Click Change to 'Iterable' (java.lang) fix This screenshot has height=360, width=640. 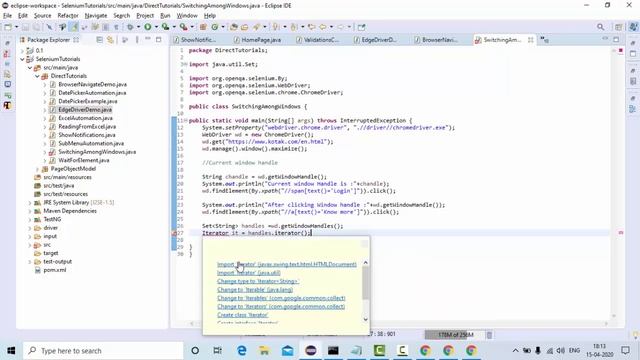[255, 290]
